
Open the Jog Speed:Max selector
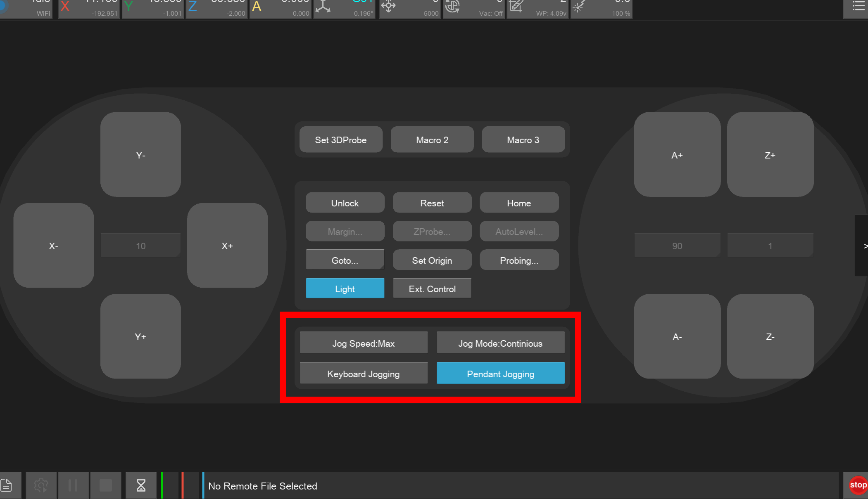pos(363,343)
